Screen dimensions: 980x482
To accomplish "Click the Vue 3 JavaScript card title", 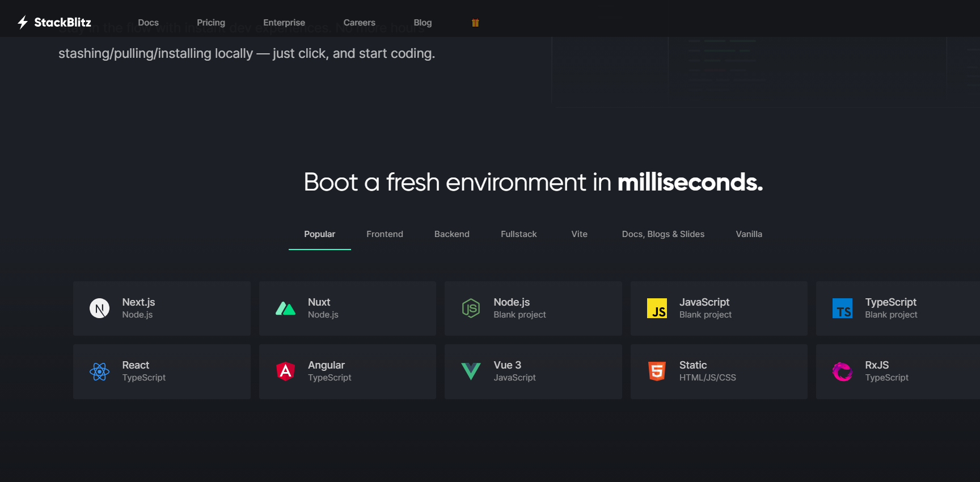I will [508, 365].
